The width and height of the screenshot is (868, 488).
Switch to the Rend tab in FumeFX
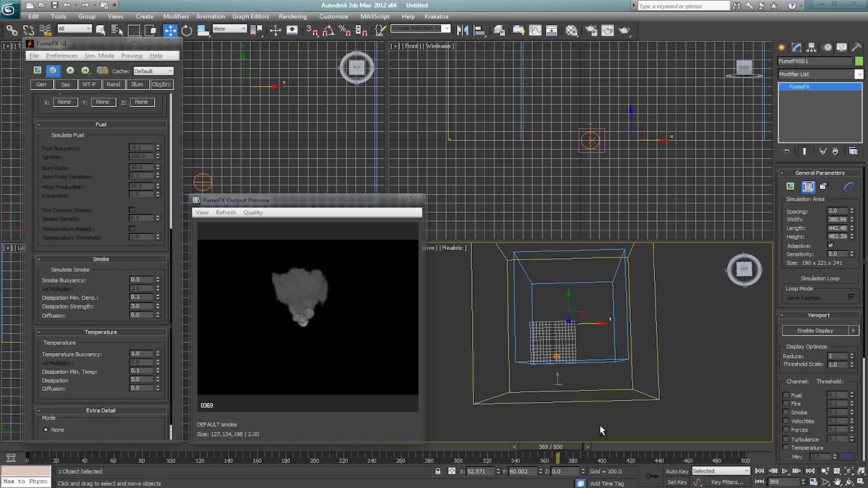click(113, 84)
